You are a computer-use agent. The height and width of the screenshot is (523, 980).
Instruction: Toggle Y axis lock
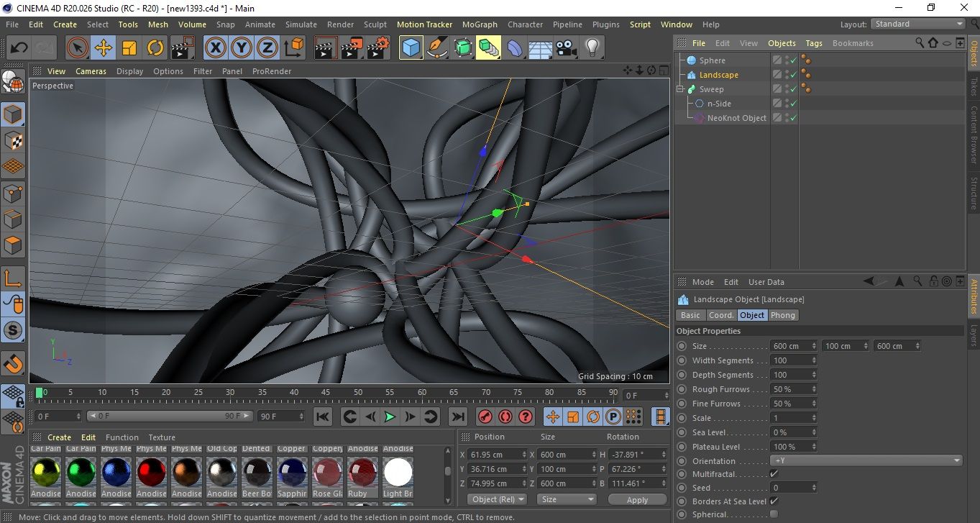pyautogui.click(x=242, y=48)
